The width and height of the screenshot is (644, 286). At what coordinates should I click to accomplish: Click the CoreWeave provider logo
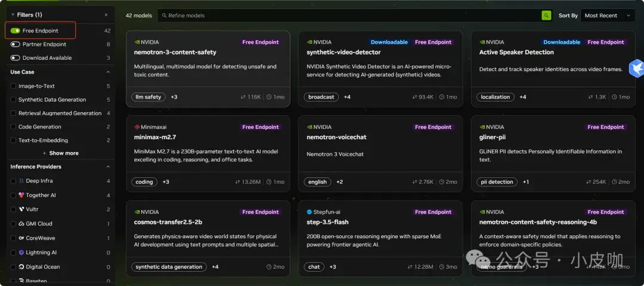(21, 238)
